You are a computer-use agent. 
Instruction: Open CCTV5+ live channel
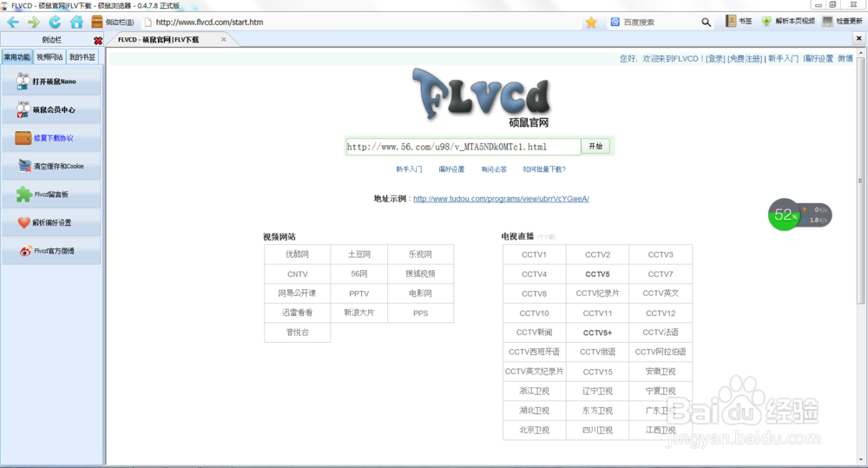597,333
